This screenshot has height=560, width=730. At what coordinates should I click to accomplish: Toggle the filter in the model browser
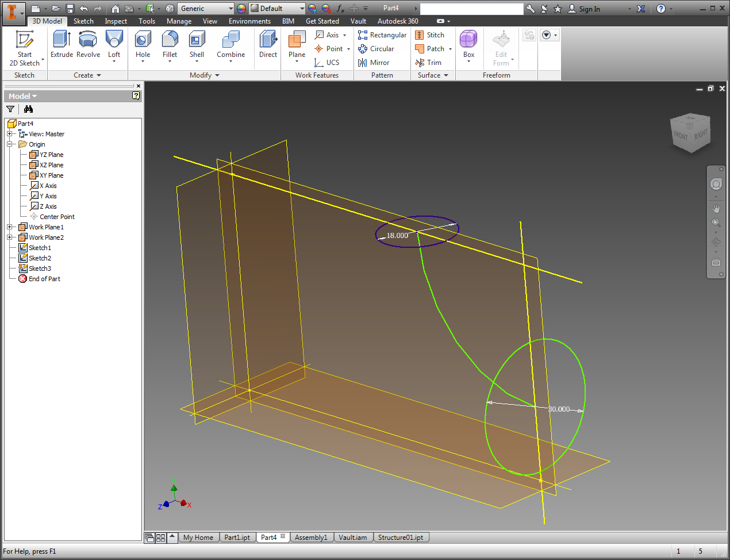10,109
